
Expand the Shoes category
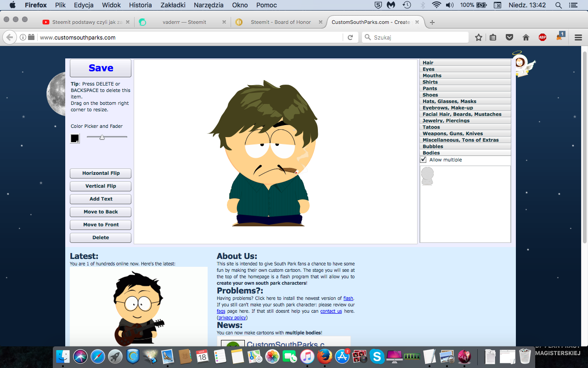[465, 95]
